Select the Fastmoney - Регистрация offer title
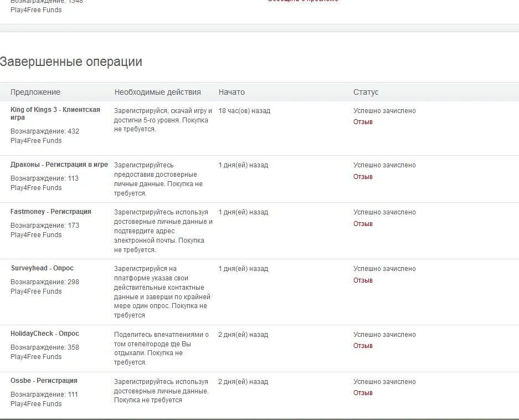The height and width of the screenshot is (420, 519). (50, 212)
